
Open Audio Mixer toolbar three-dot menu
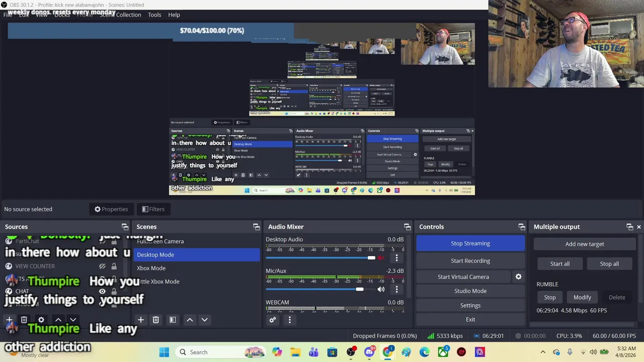(x=289, y=320)
